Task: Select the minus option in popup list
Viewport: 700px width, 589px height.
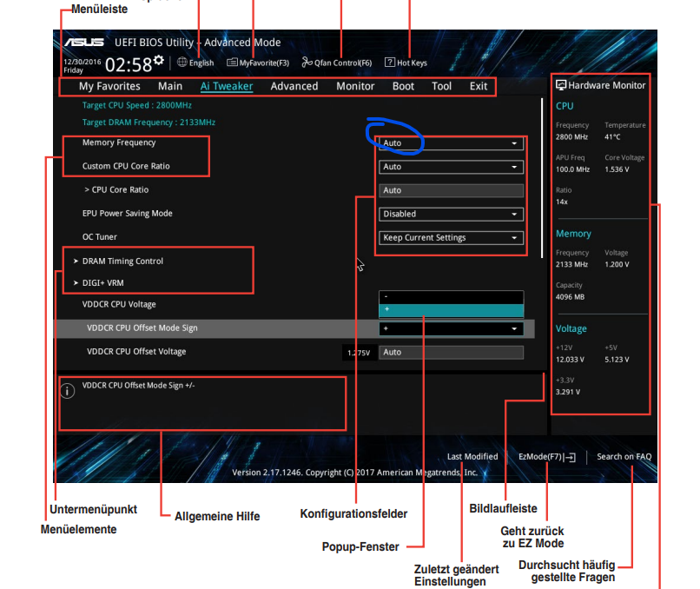Action: [451, 297]
